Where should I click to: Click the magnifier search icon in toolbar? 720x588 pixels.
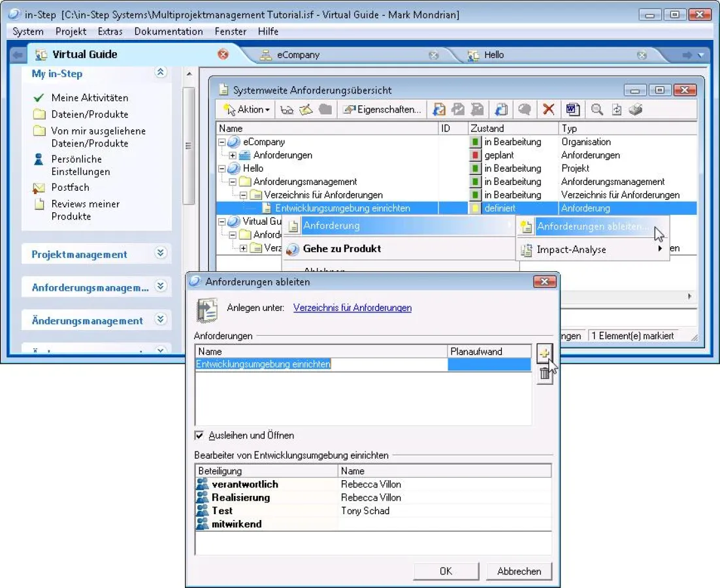[x=597, y=110]
